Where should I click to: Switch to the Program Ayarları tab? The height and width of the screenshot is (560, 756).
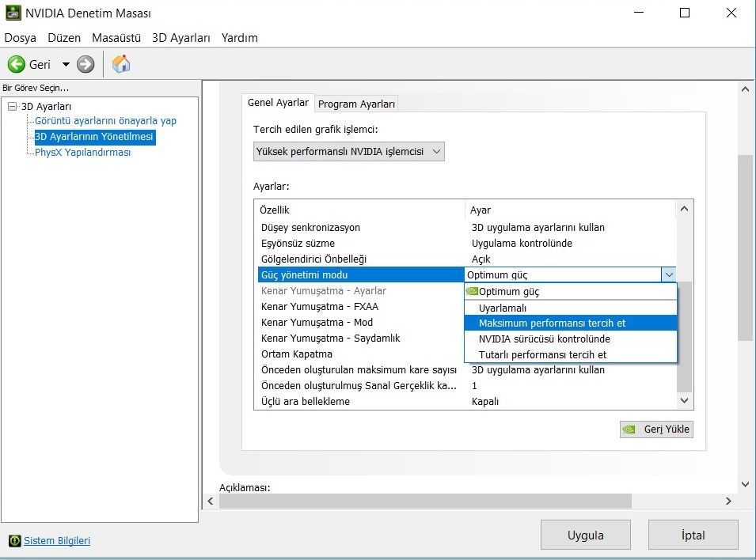[356, 104]
